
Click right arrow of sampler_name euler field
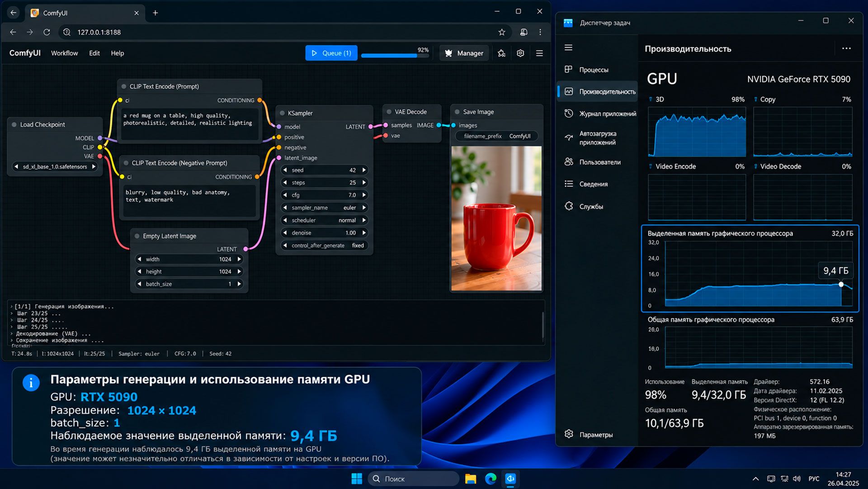[364, 208]
